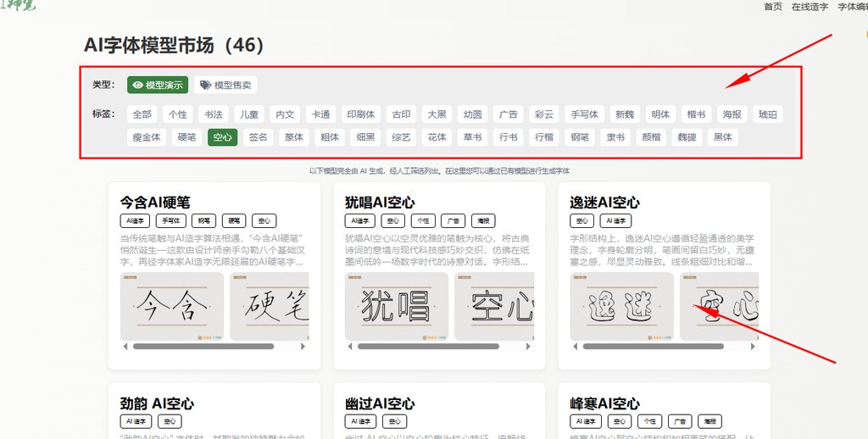Image resolution: width=868 pixels, height=439 pixels.
Task: Select the 模型演示 type filter with eye icon
Action: (158, 85)
